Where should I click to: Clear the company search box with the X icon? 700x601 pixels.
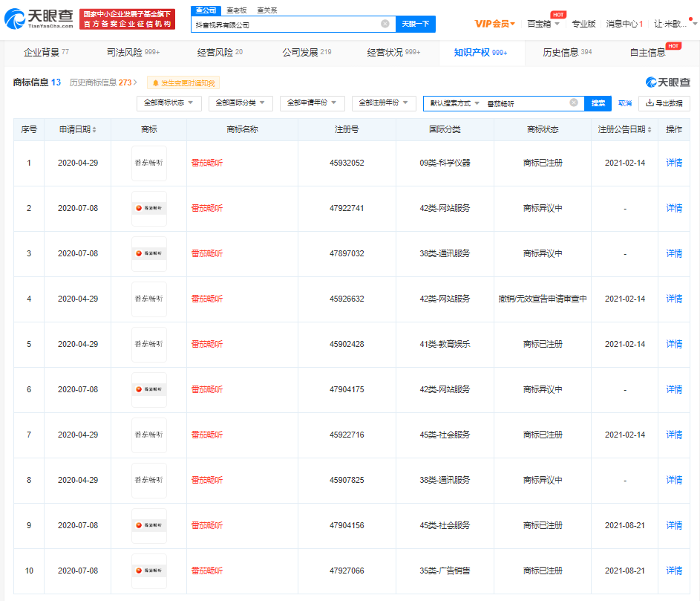(385, 23)
